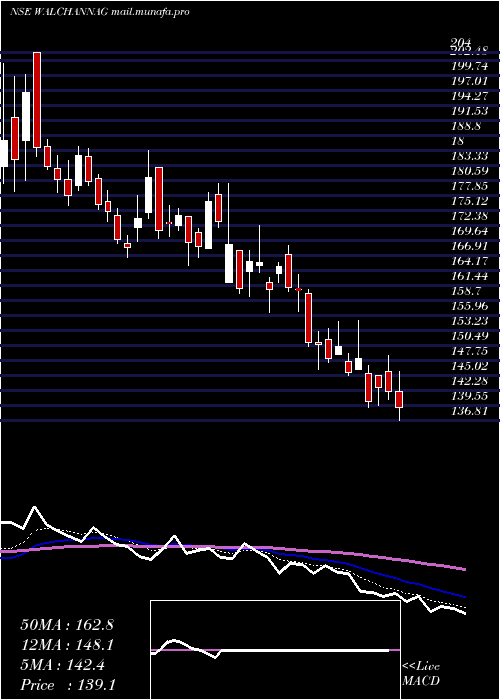Select the 136.81 price axis label
Screen dimensions: 500x700
pyautogui.click(x=469, y=411)
